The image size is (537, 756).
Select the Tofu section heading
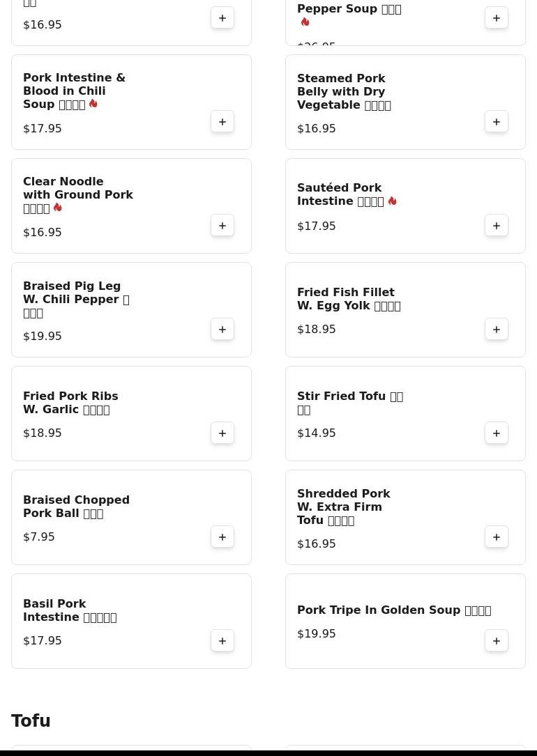(x=31, y=720)
